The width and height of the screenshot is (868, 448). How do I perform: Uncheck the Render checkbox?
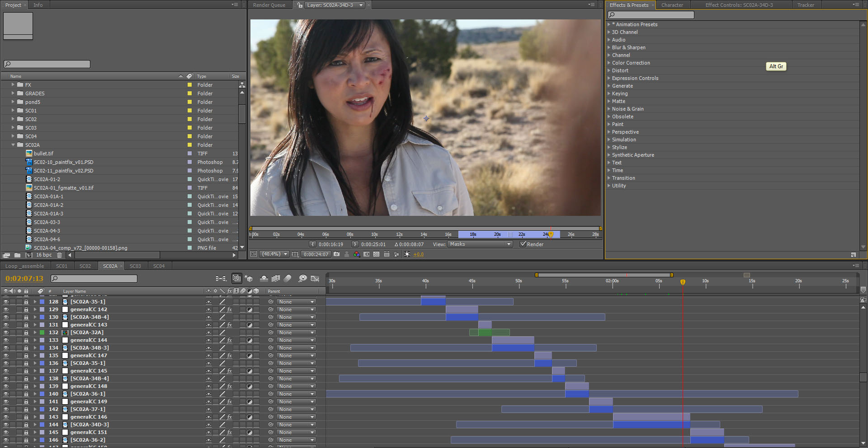[x=523, y=244]
